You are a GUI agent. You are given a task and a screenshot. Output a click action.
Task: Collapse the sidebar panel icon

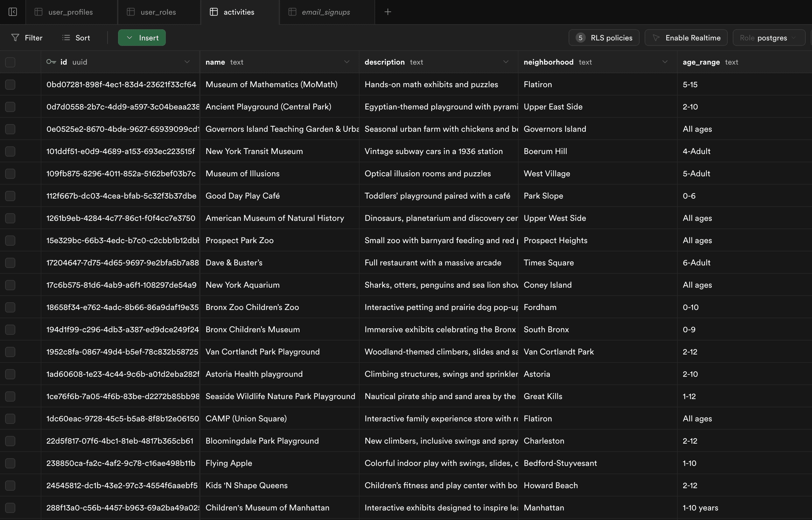[x=12, y=12]
